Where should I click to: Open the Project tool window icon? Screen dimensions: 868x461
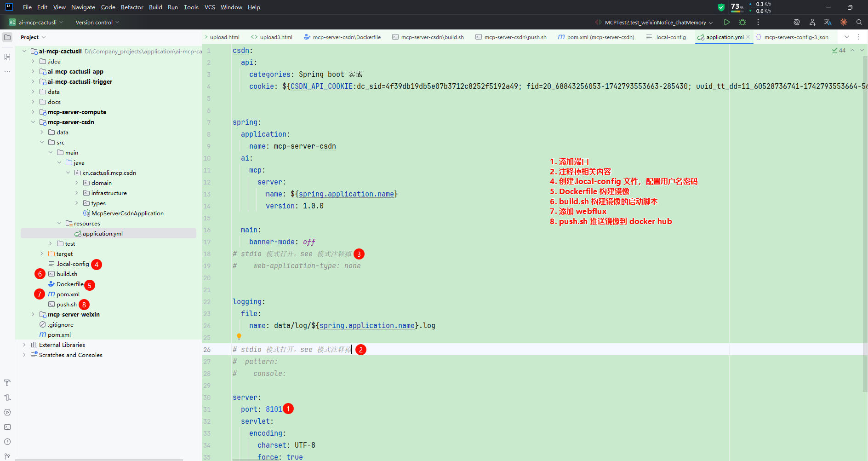tap(7, 37)
